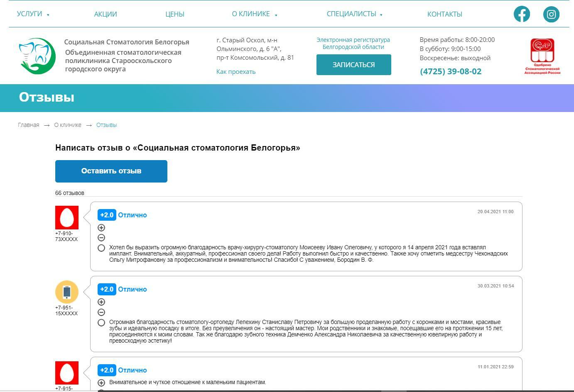Viewport: 574px width, 392px height.
Task: Open Электронная регистратура Белгородской области link
Action: pos(353,43)
